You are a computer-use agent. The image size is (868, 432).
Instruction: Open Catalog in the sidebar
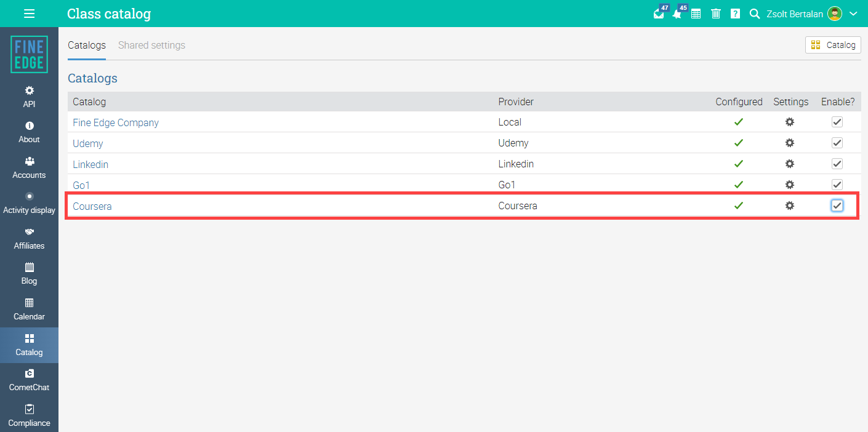click(29, 345)
